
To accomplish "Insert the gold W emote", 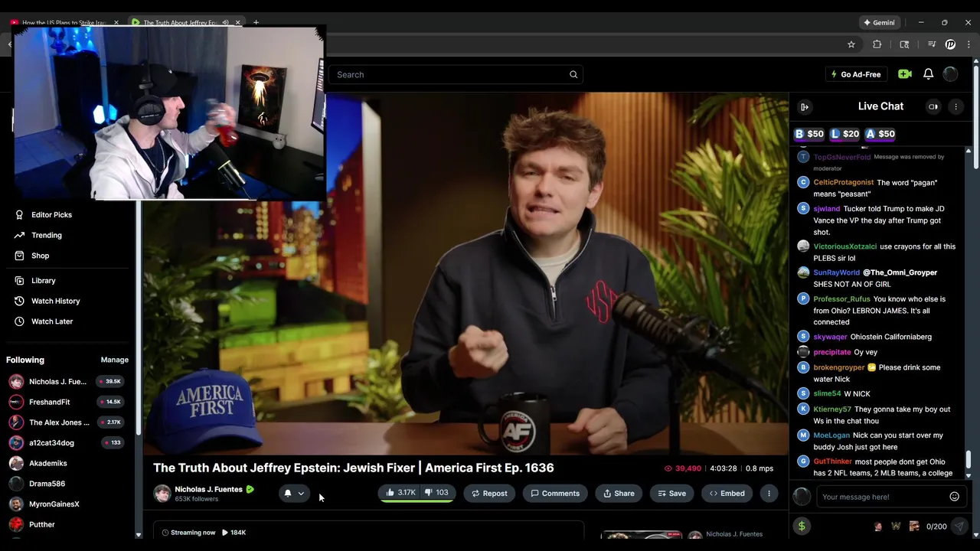I will [896, 527].
